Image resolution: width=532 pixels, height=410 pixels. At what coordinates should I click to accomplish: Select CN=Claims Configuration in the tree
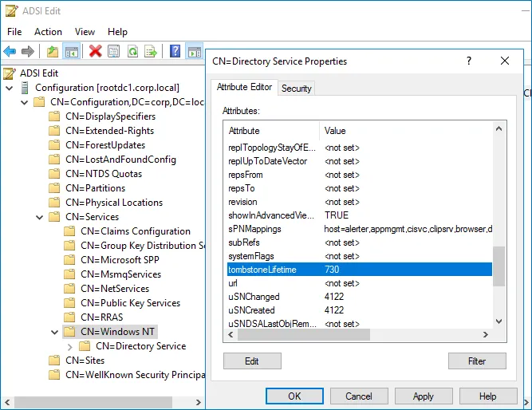click(136, 231)
